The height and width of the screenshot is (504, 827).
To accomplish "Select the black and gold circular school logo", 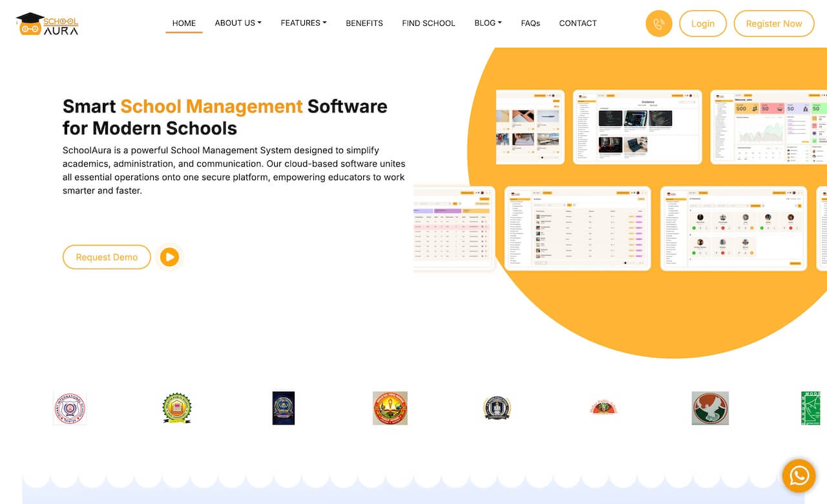I will click(497, 408).
